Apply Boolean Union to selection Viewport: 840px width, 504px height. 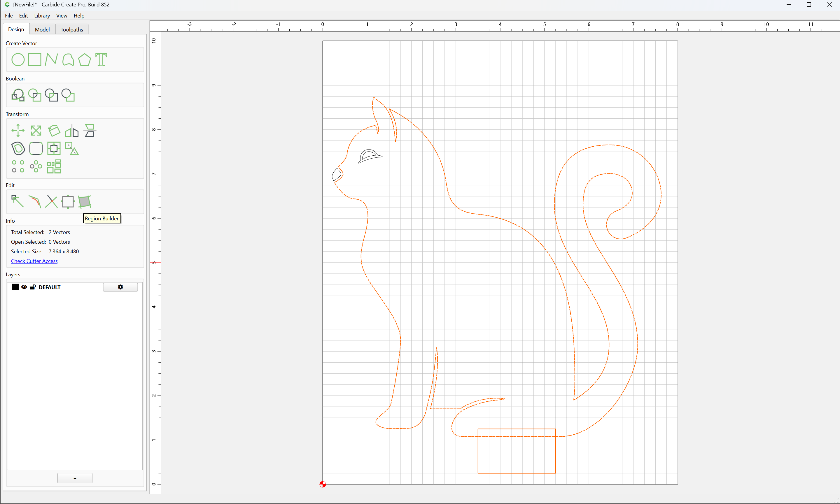18,95
